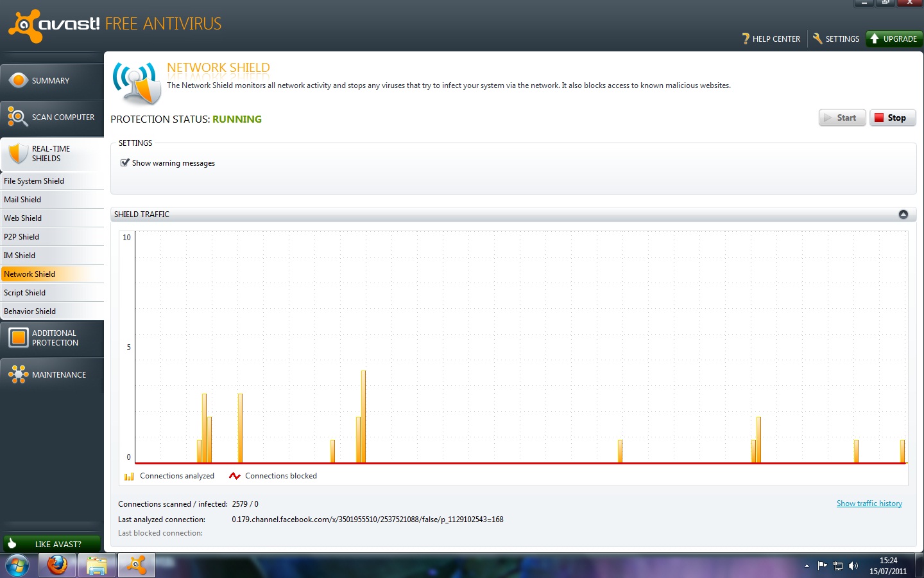This screenshot has width=924, height=578.
Task: Open the Summary section
Action: point(52,81)
